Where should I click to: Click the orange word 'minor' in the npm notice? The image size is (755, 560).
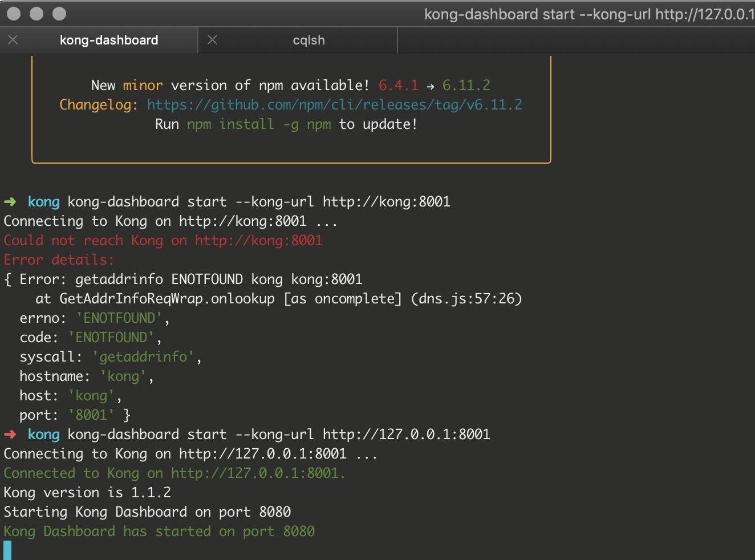(143, 86)
